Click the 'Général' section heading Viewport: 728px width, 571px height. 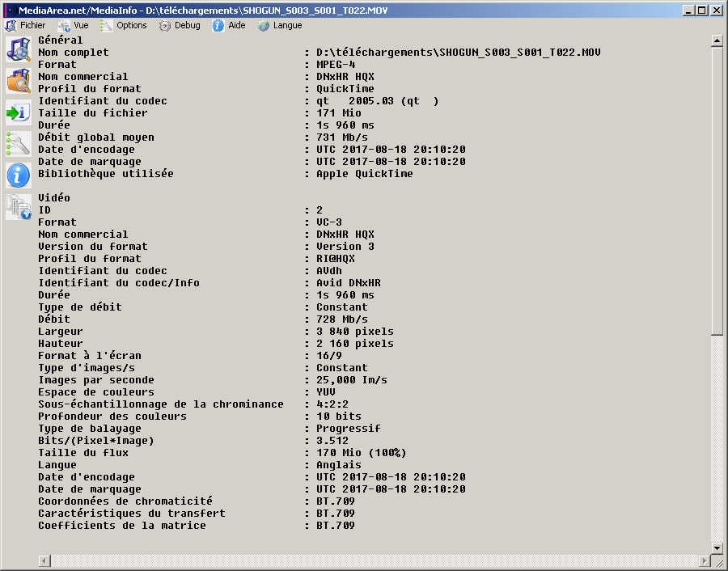click(61, 40)
